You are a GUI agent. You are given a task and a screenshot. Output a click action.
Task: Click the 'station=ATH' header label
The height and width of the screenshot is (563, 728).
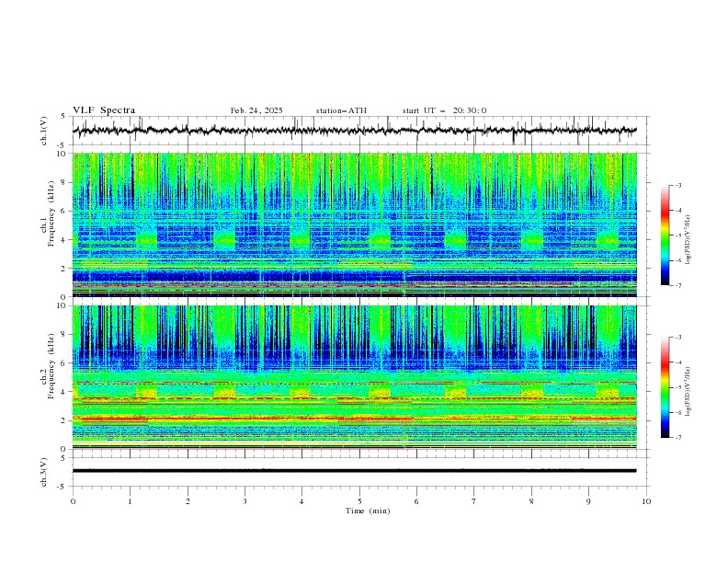[x=341, y=110]
